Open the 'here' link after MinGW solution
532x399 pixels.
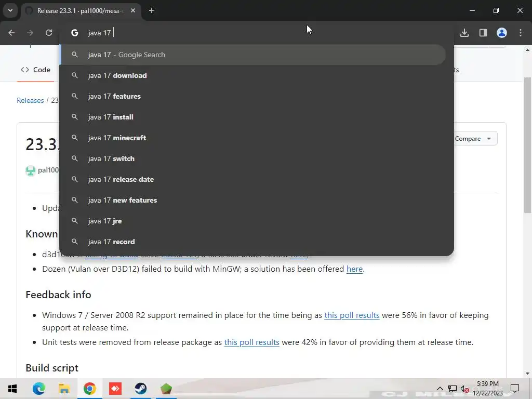pos(354,269)
